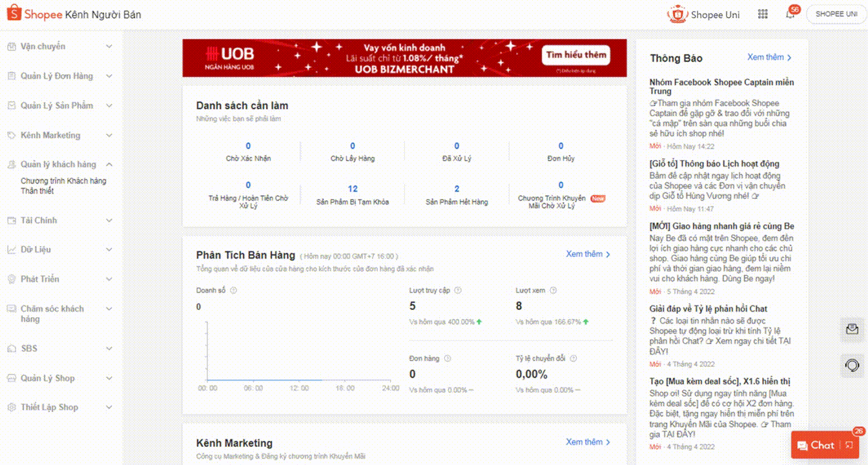Click the Shopee Uni logo icon
Viewport: 868px width, 465px height.
677,14
